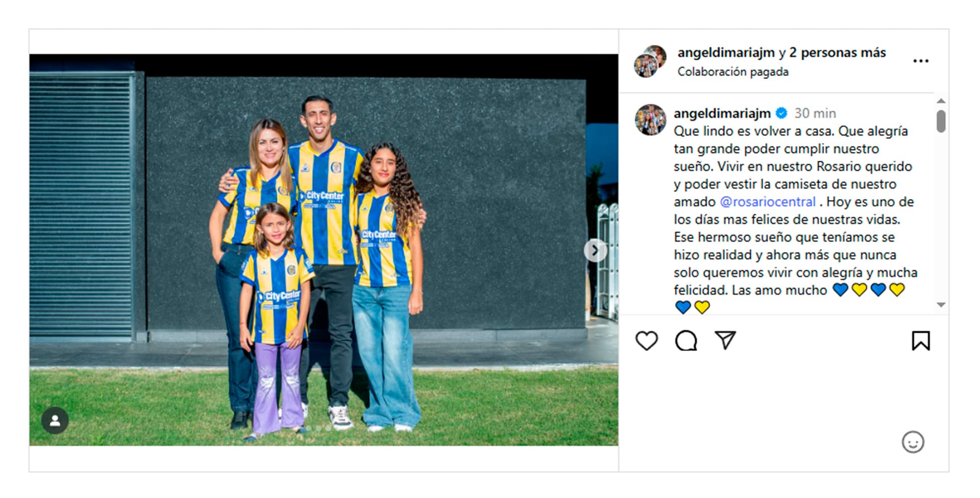980x498 pixels.
Task: Open the @rosariocentral mention link
Action: point(767,202)
